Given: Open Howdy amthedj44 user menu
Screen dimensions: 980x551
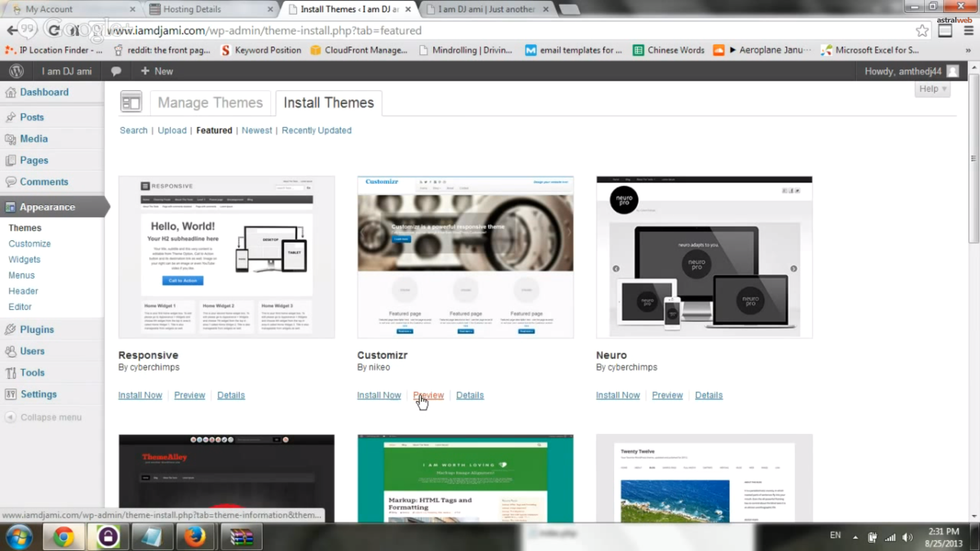Looking at the screenshot, I should [912, 71].
